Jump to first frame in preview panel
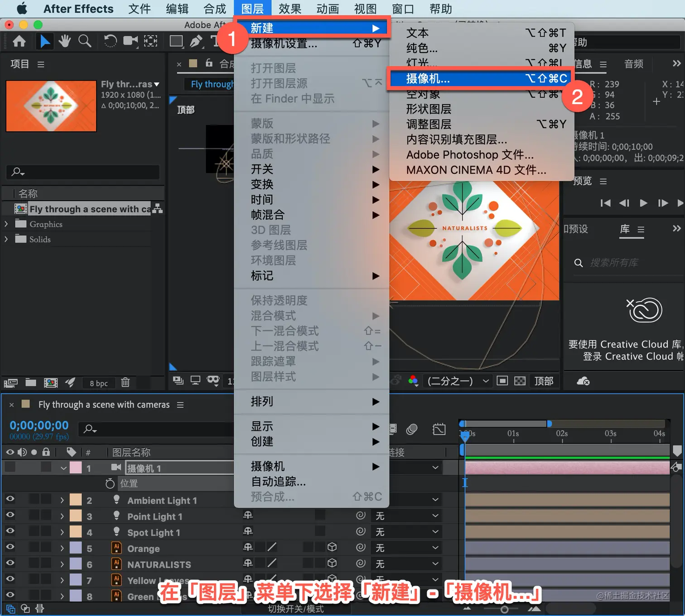The image size is (685, 616). (x=605, y=203)
